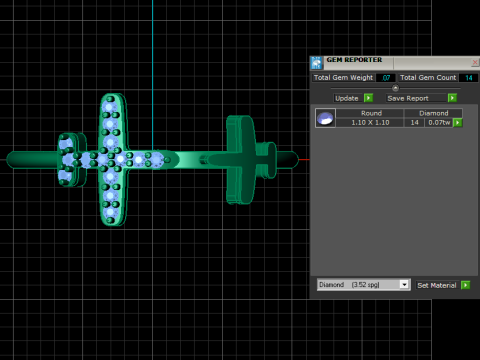Click the gem quantity cell showing 14
The height and width of the screenshot is (360, 480).
coord(414,122)
